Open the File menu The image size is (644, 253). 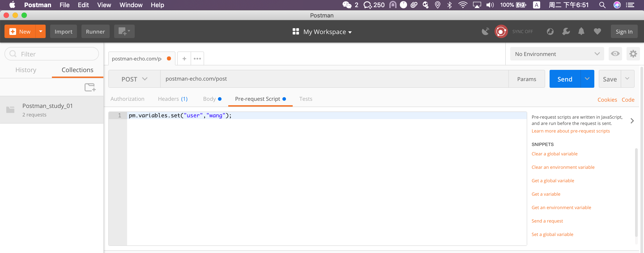[64, 5]
